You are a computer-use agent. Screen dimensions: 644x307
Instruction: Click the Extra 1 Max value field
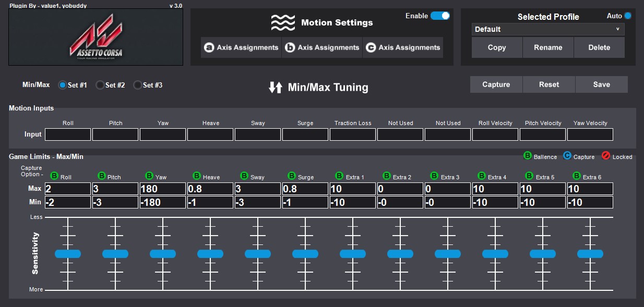(x=353, y=189)
